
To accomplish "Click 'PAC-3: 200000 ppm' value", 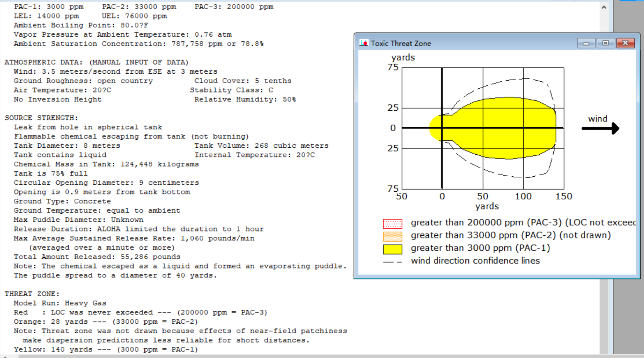I will 234,7.
